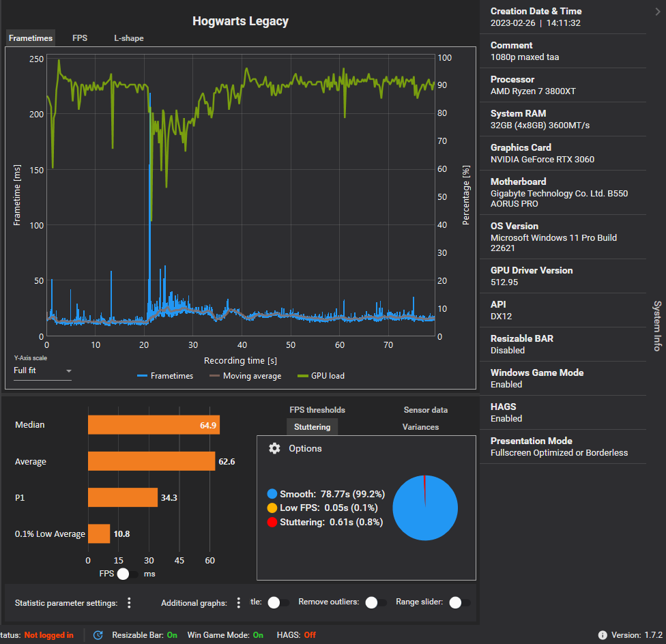Click the 0.1% Low Average bar

99,533
